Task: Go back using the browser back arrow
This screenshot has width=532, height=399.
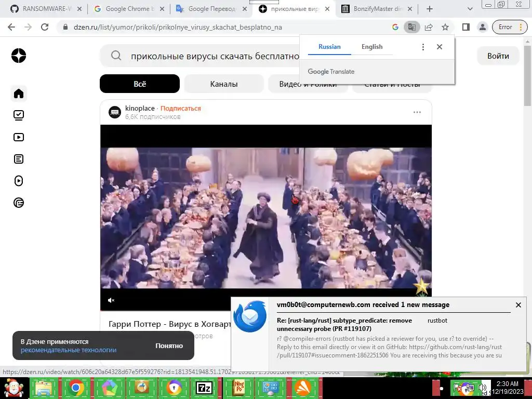Action: 11,27
